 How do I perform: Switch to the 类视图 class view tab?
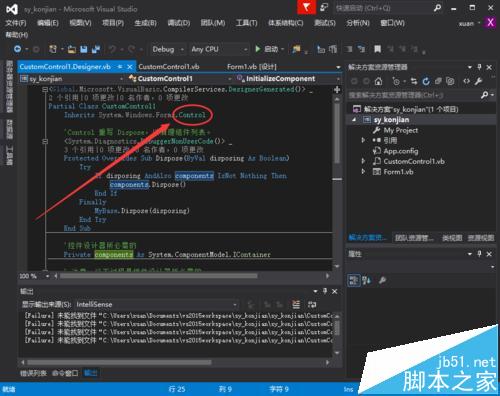(452, 238)
